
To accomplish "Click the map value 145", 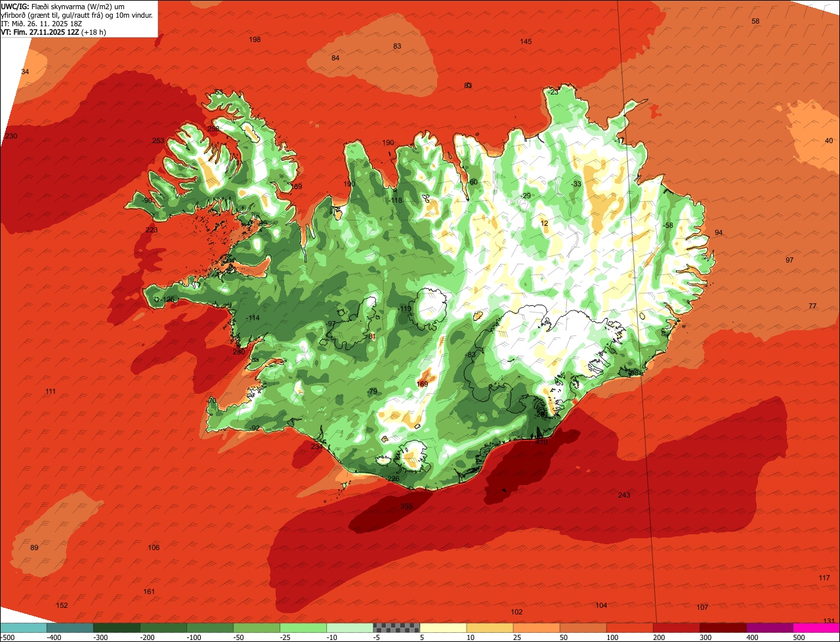I will tap(526, 42).
